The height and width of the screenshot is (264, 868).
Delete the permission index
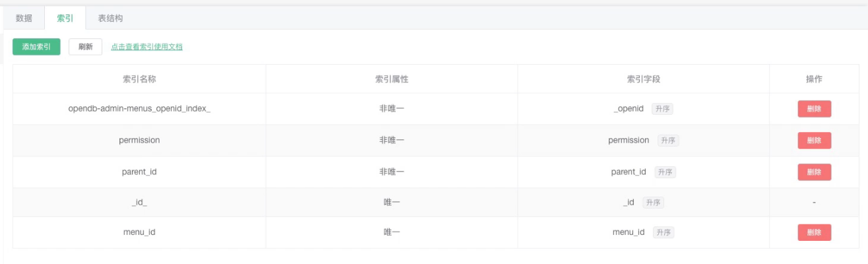pyautogui.click(x=814, y=141)
